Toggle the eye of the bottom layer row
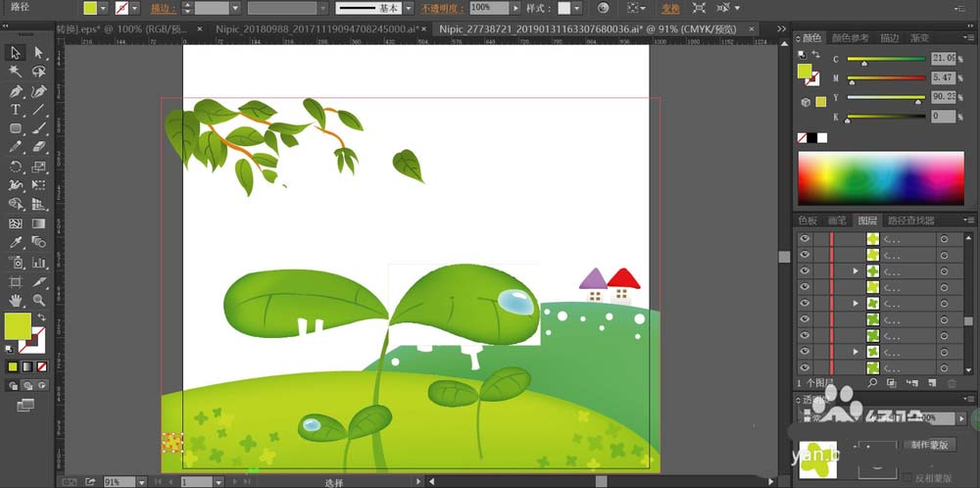 coord(805,368)
